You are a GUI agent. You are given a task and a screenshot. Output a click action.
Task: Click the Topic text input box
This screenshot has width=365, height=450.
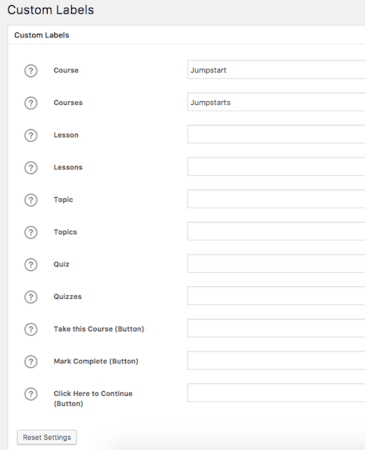[x=276, y=199]
